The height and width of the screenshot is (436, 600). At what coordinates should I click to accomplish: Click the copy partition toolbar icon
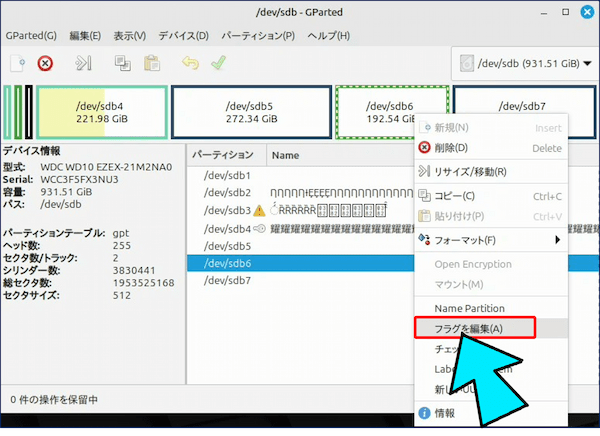coord(123,63)
